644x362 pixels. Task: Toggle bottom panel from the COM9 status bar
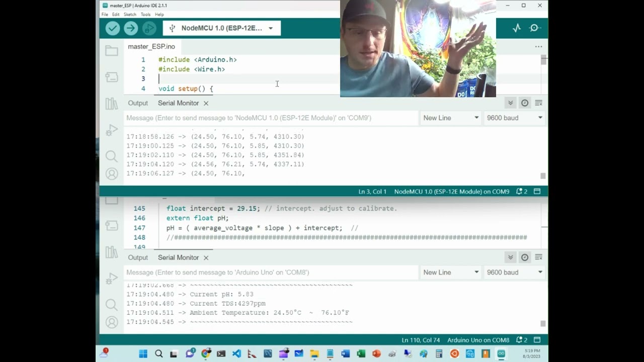tap(537, 192)
